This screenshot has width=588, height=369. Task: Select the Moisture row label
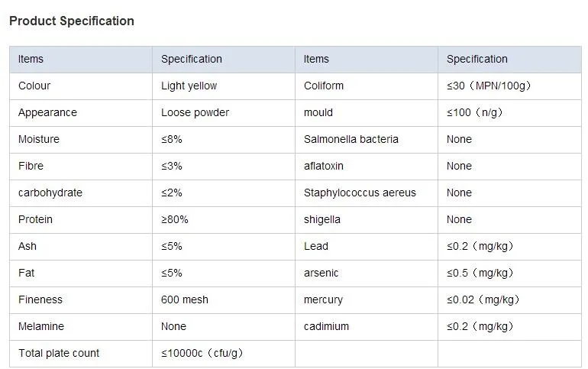coord(39,139)
